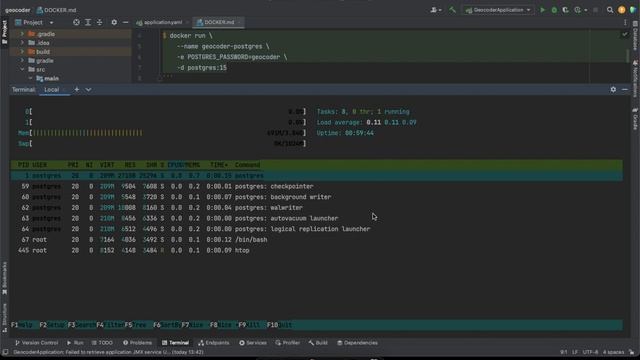Open the Profiler tool window
This screenshot has height=360, width=640.
pyautogui.click(x=288, y=342)
